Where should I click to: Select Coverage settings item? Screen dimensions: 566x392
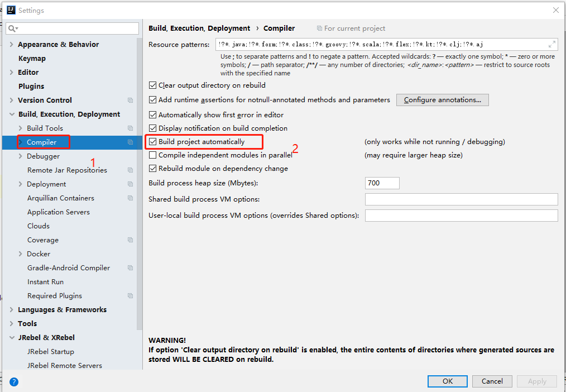(43, 240)
